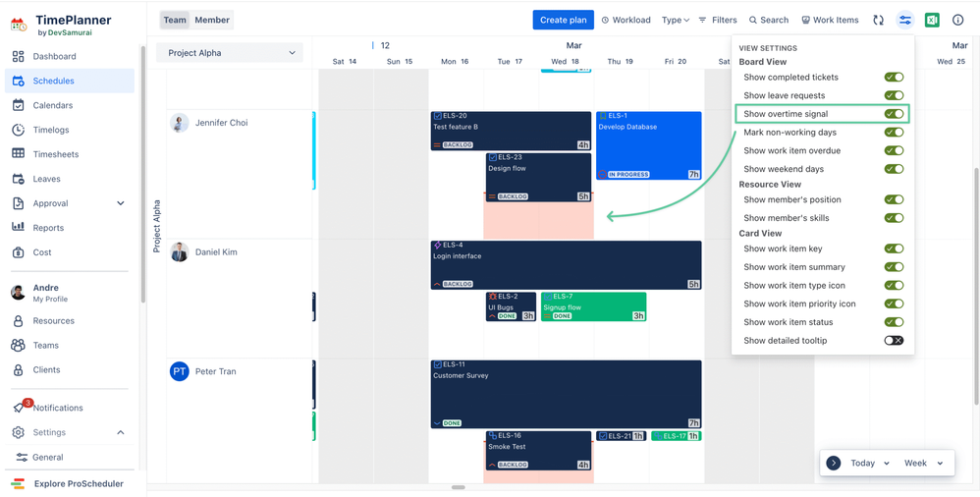Expand the Approval submenu chevron
The height and width of the screenshot is (497, 980).
click(x=121, y=203)
